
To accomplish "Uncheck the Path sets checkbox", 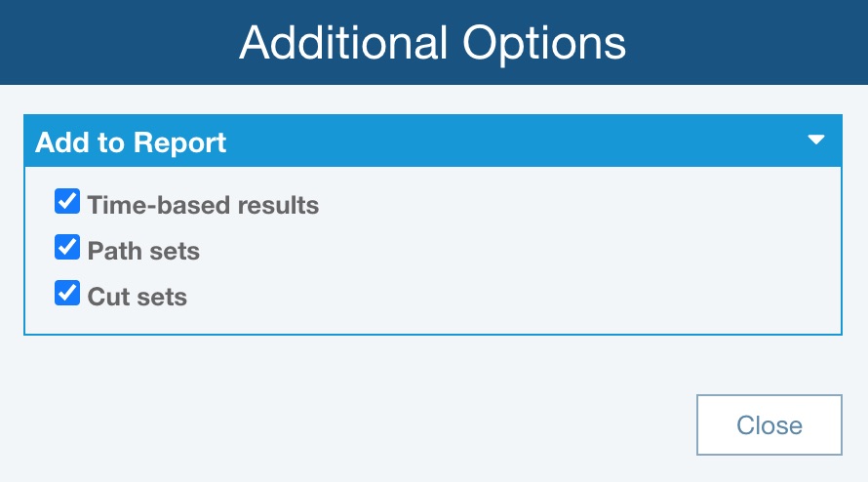I will [67, 249].
